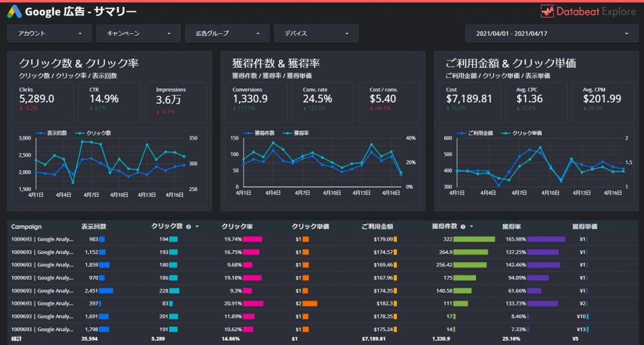Open the 広告グループ filter dropdown
Viewport: 644px width, 345px height.
coord(227,33)
